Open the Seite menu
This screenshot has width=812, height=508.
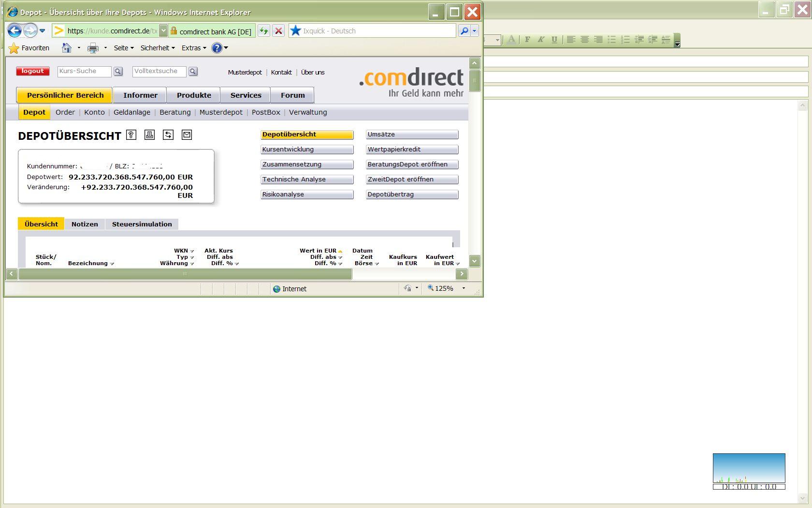(x=124, y=48)
